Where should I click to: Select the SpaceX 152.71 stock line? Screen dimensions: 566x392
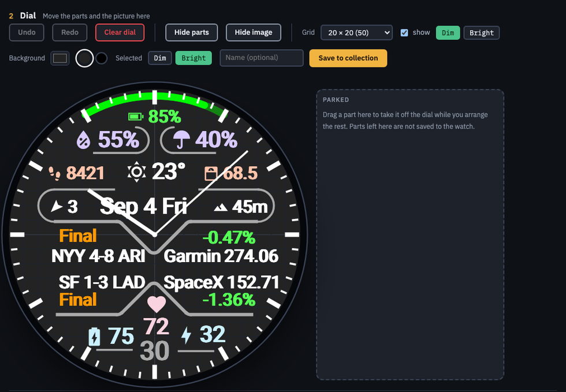[221, 282]
